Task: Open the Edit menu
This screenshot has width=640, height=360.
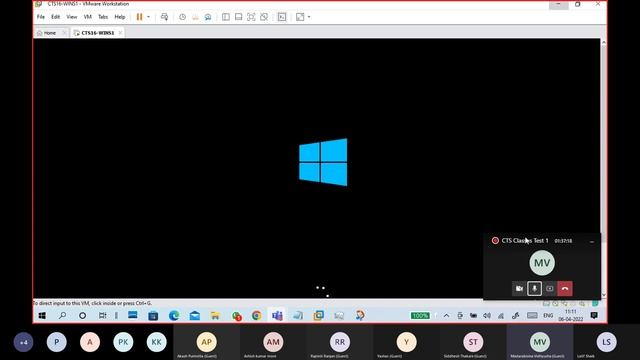Action: (x=56, y=17)
